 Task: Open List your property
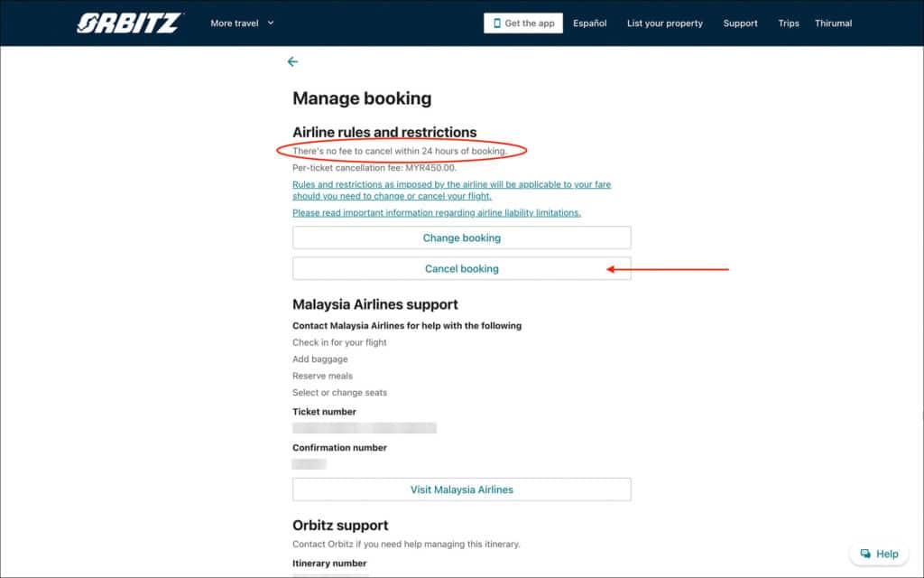[665, 23]
